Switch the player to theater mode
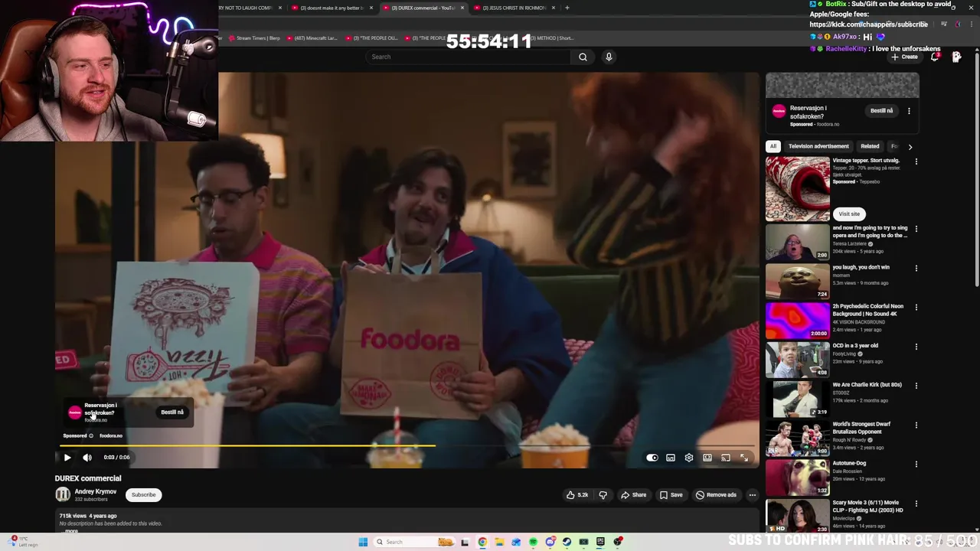980x551 pixels. [x=707, y=458]
